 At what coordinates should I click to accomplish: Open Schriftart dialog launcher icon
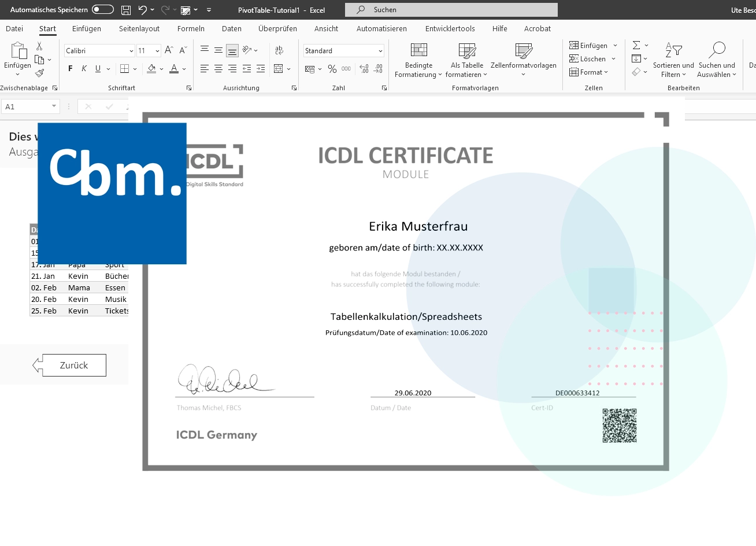[189, 88]
